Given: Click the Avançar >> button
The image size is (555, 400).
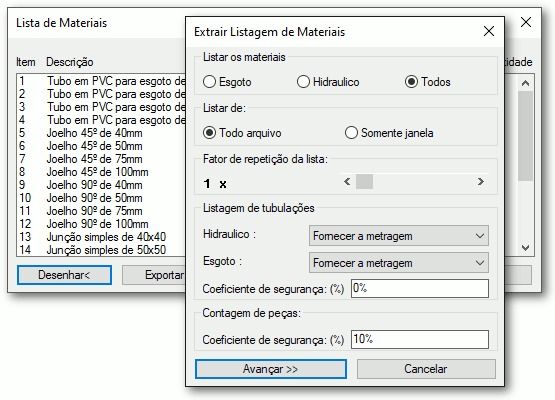Looking at the screenshot, I should click(x=271, y=369).
